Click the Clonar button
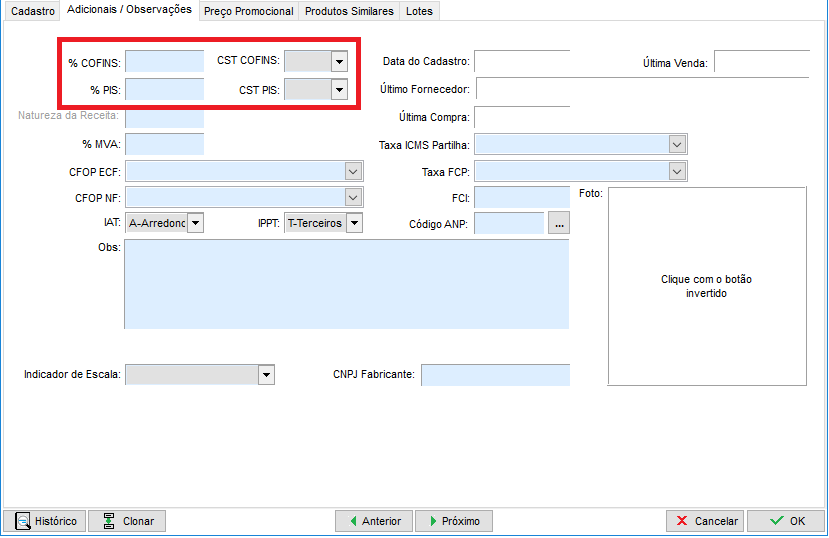This screenshot has width=829, height=538. tap(127, 521)
